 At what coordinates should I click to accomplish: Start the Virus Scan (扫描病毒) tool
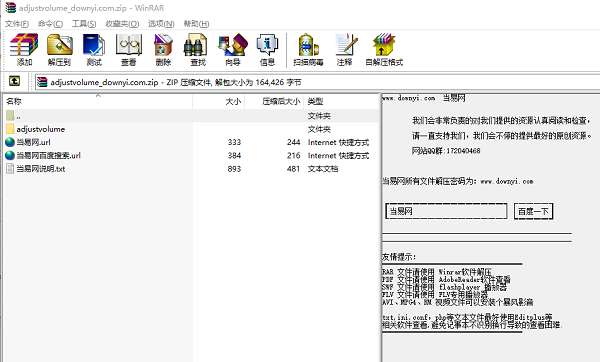(308, 50)
